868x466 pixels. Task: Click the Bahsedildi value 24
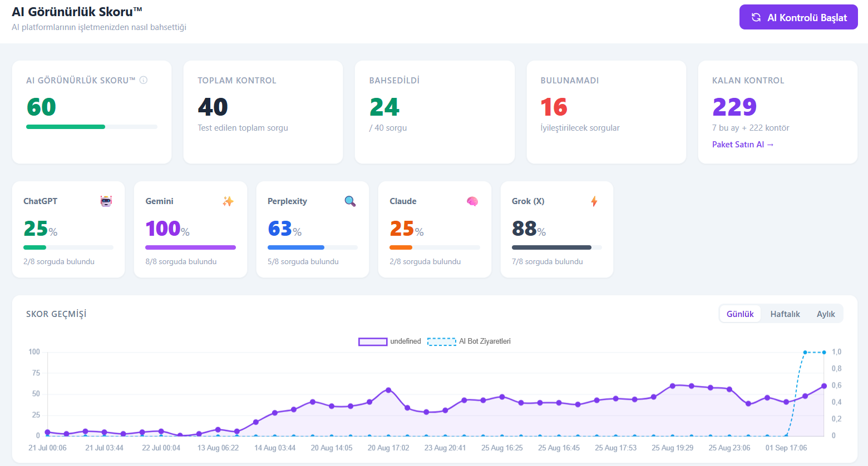point(384,107)
